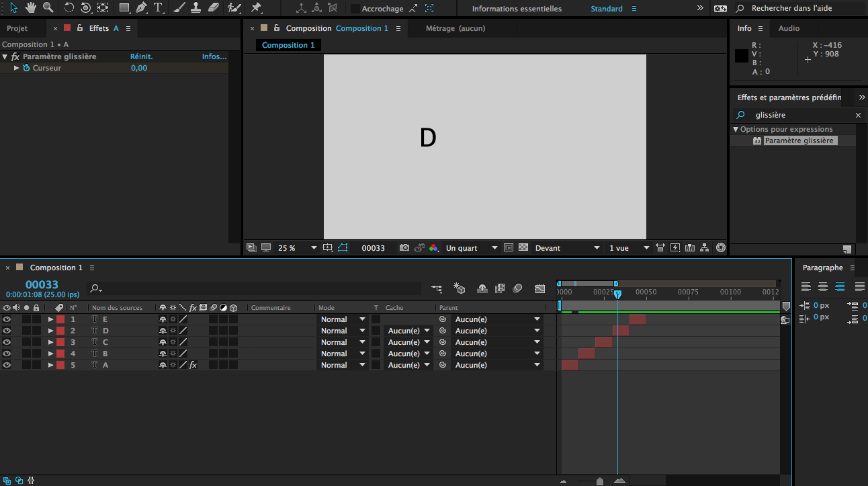Image resolution: width=868 pixels, height=486 pixels.
Task: Select the Standard workspace
Action: [x=607, y=9]
